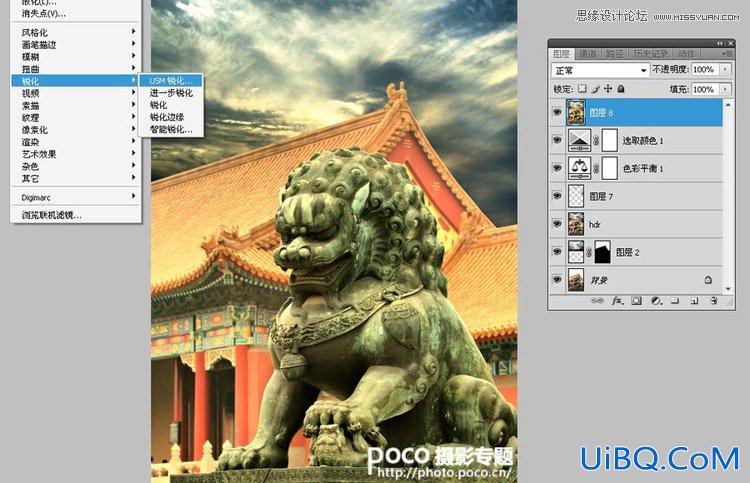Image resolution: width=750 pixels, height=483 pixels.
Task: Select the 图层 tab
Action: (562, 54)
